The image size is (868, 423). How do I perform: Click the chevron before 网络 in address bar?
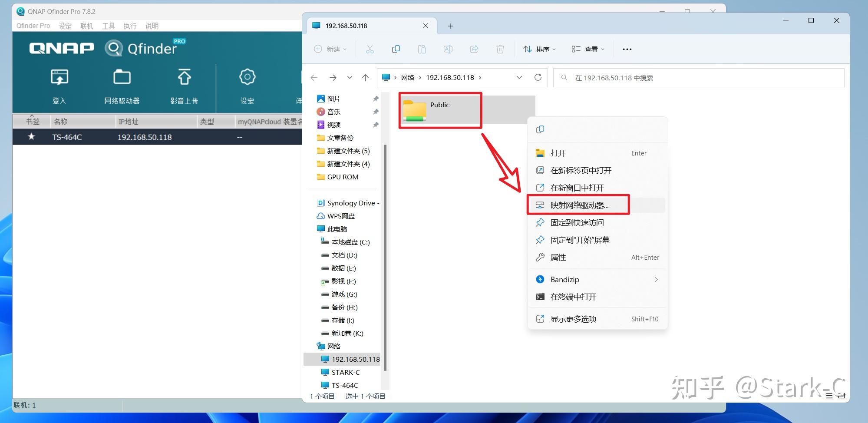click(395, 78)
